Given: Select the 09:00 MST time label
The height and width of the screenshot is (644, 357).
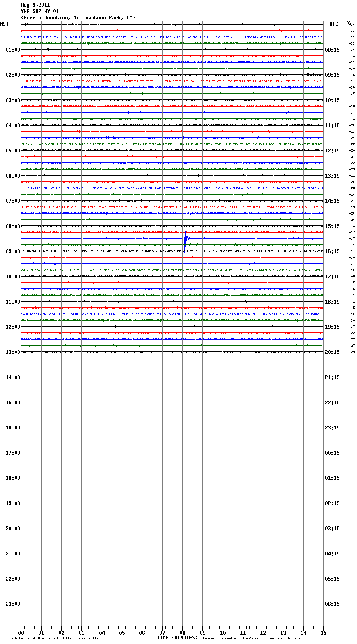Looking at the screenshot, I should [x=13, y=251].
